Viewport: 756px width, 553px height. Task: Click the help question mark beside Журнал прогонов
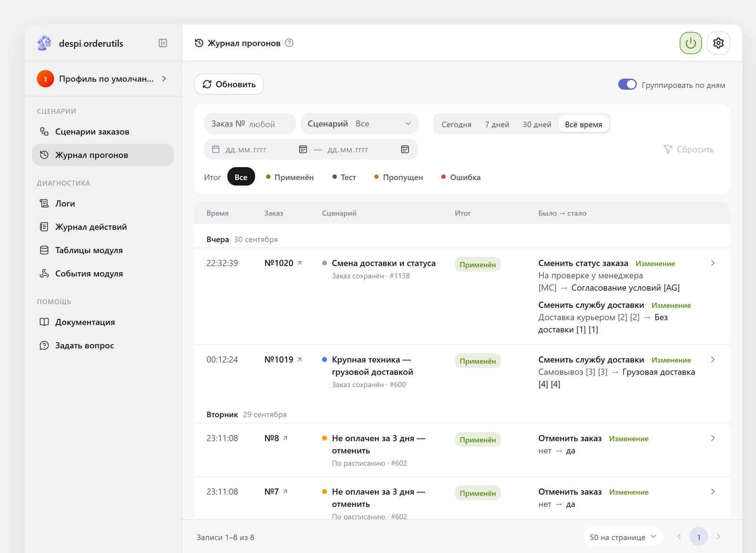pyautogui.click(x=289, y=43)
